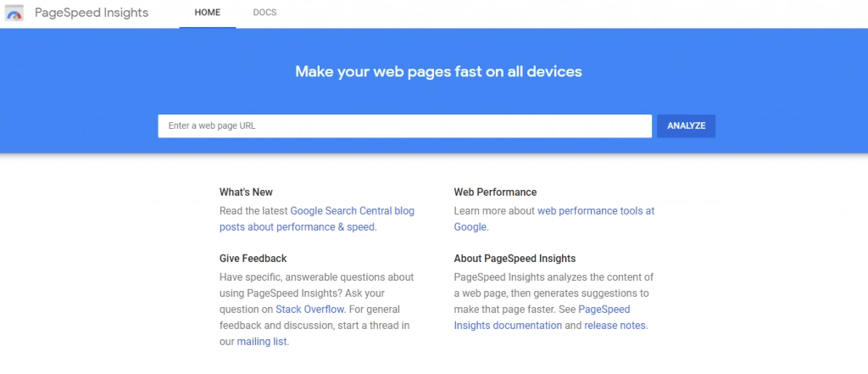This screenshot has height=374, width=868.
Task: Click the PageSpeed Insights speedometer logo
Action: click(x=14, y=14)
